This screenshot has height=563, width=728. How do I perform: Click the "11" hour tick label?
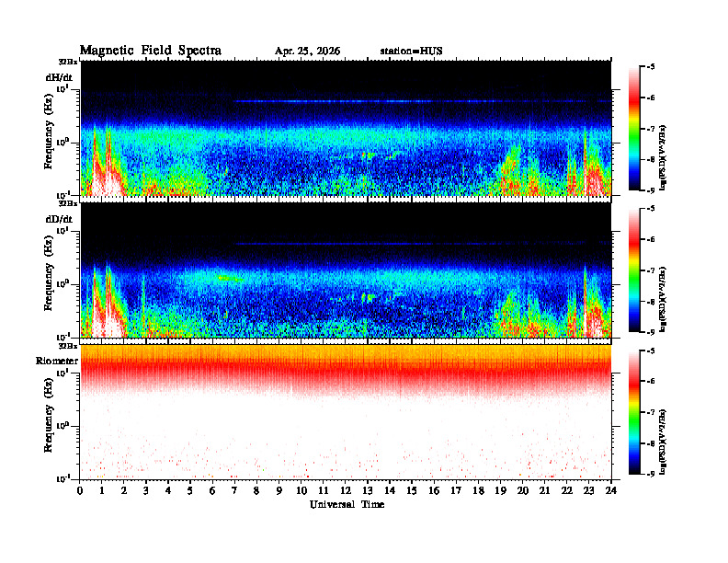point(324,490)
